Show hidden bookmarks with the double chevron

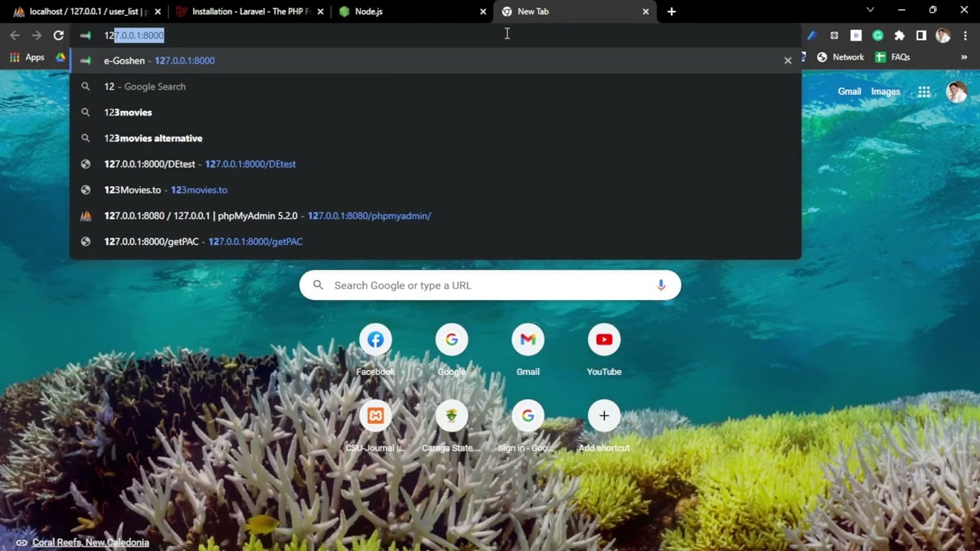[x=964, y=57]
